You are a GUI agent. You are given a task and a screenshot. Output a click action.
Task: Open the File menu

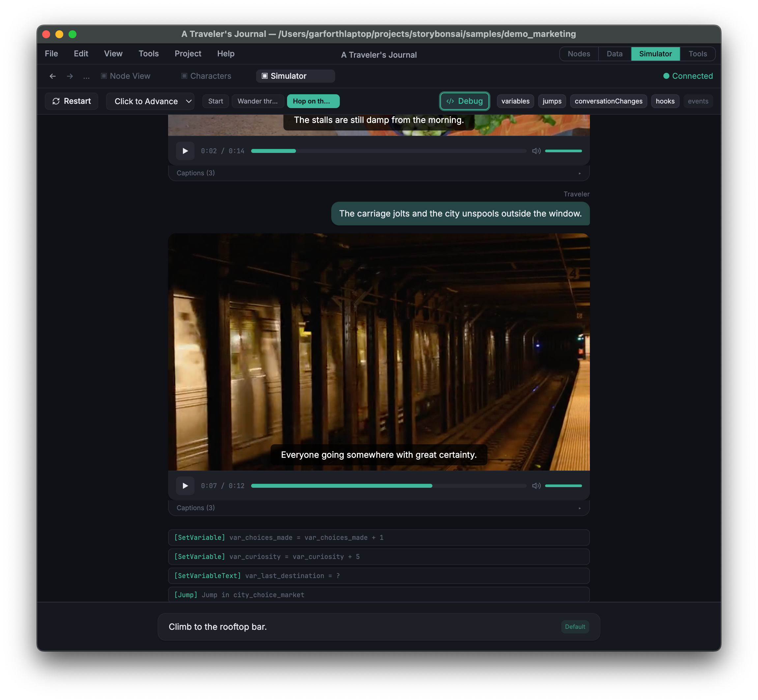[x=51, y=54]
